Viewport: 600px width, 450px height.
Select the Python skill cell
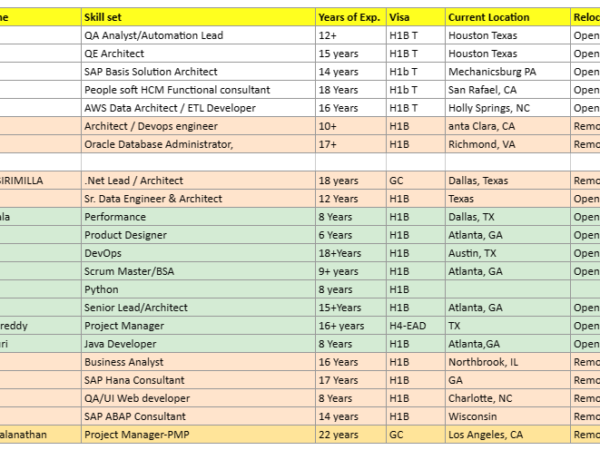click(102, 289)
